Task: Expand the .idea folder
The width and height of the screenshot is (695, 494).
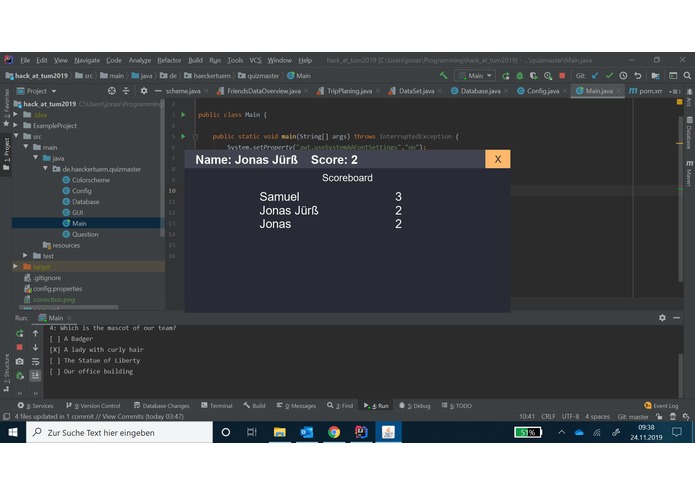Action: (x=16, y=115)
